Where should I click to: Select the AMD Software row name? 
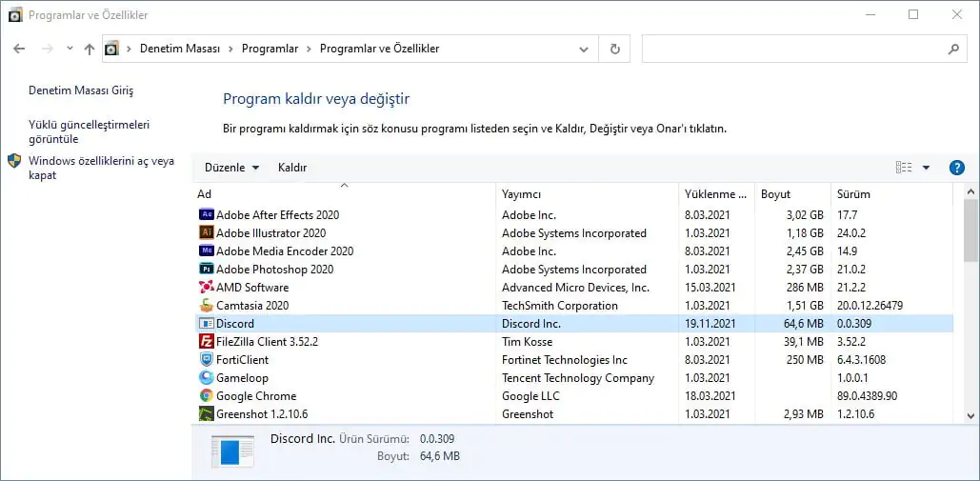[252, 288]
